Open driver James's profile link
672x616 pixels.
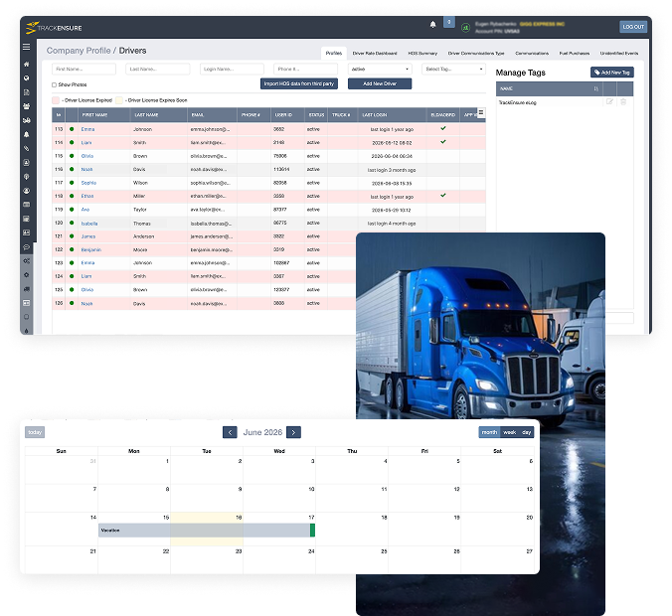tap(88, 236)
